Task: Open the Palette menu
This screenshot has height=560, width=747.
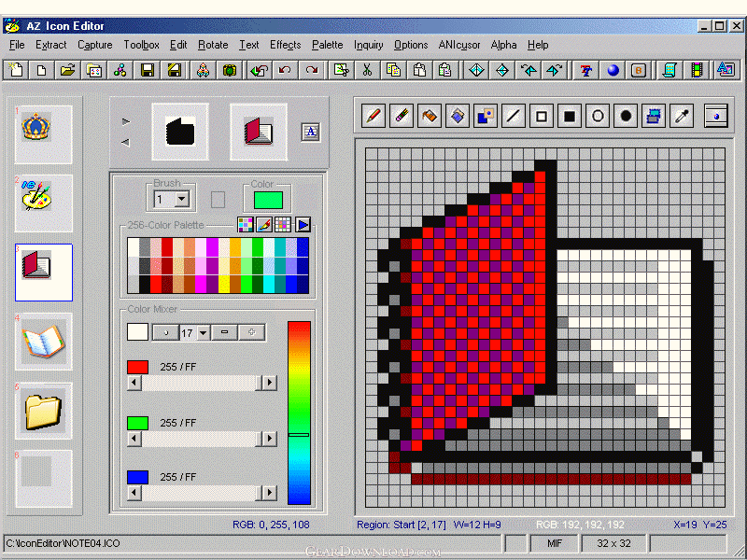Action: (x=328, y=45)
